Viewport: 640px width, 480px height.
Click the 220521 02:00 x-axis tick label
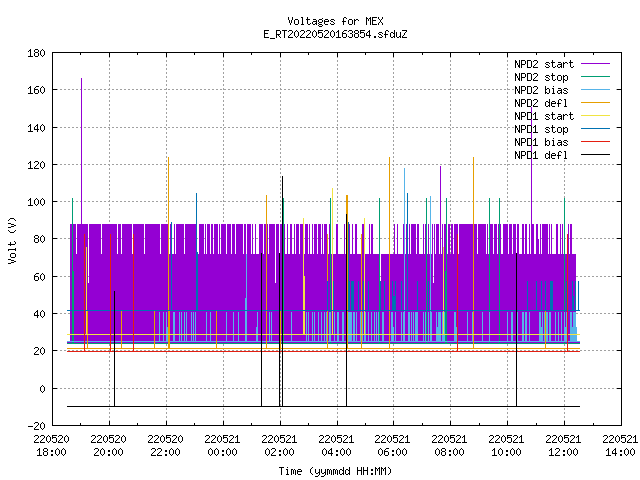[279, 446]
